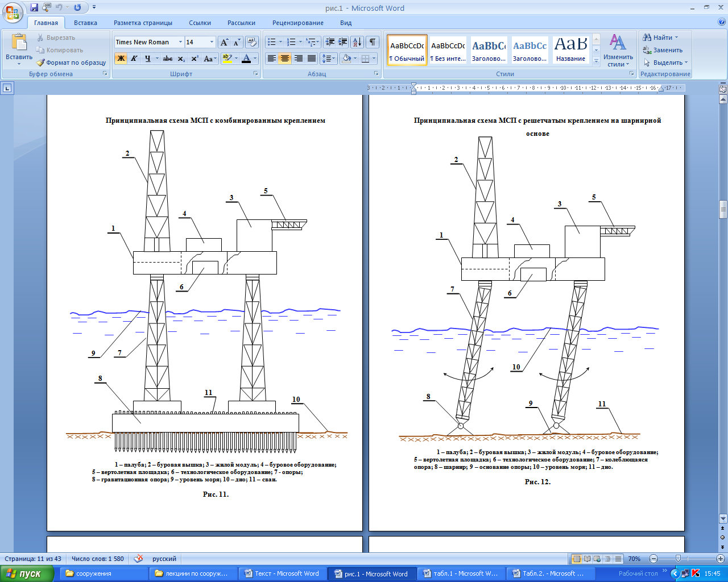
Task: Click the zoom slider handle in status bar
Action: tap(677, 559)
